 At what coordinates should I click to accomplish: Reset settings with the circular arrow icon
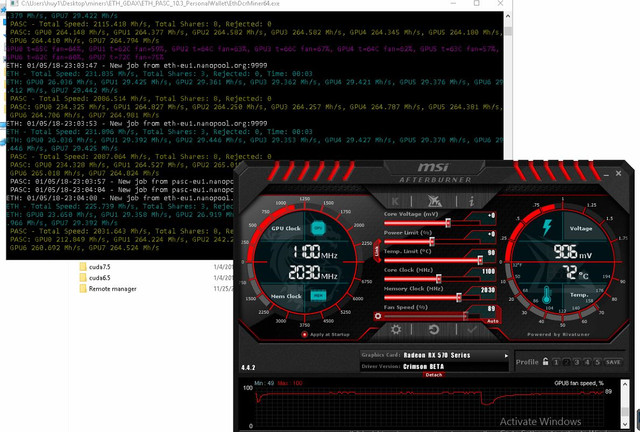[434, 329]
